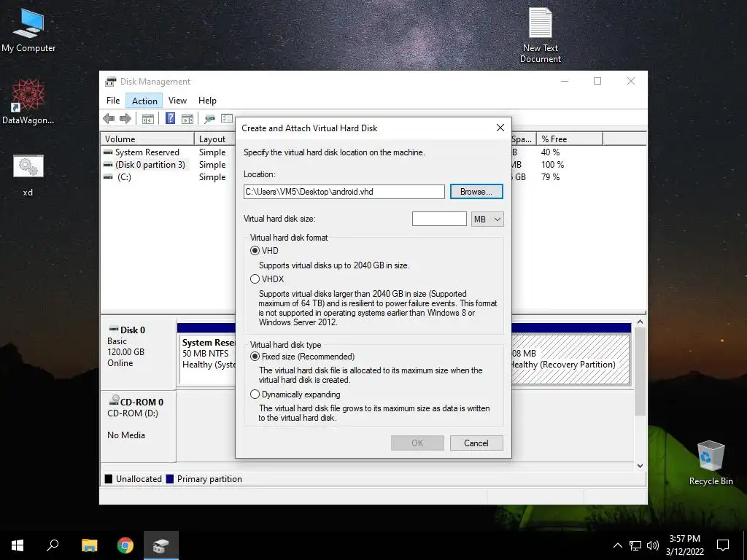Viewport: 747px width, 560px height.
Task: Click the No Media label under CD-ROM 0
Action: click(x=125, y=435)
